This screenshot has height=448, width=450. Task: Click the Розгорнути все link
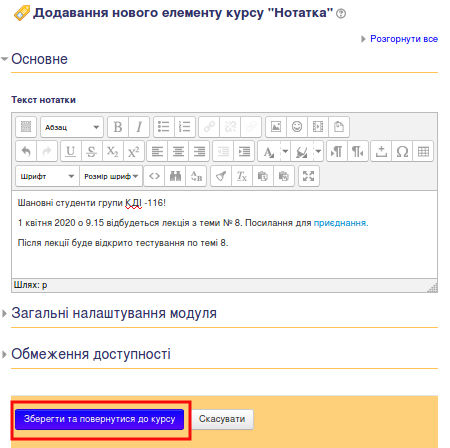tap(404, 39)
